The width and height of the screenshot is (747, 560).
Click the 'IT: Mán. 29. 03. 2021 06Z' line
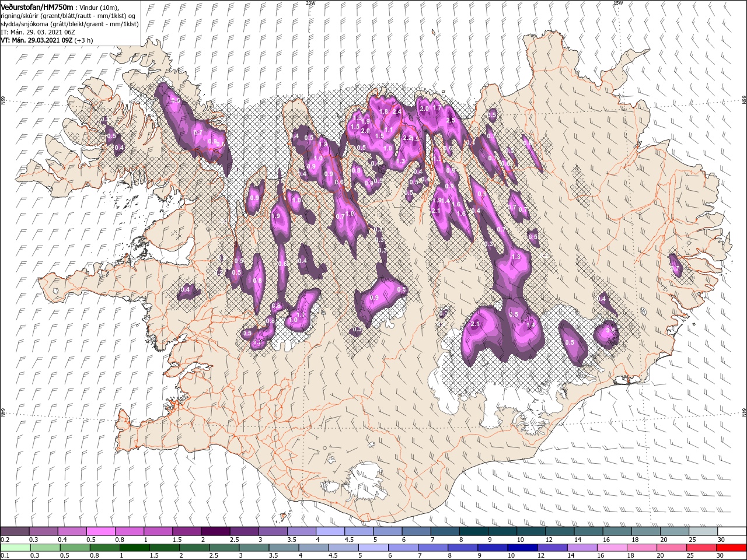click(x=38, y=32)
